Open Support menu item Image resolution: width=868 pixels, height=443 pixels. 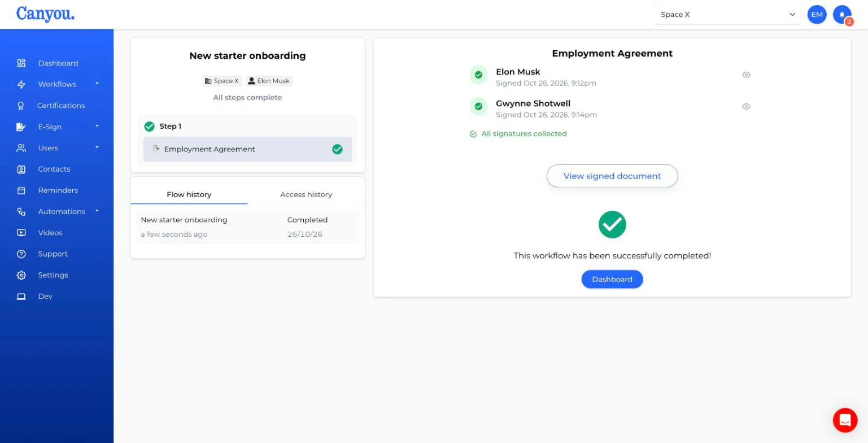click(x=53, y=254)
